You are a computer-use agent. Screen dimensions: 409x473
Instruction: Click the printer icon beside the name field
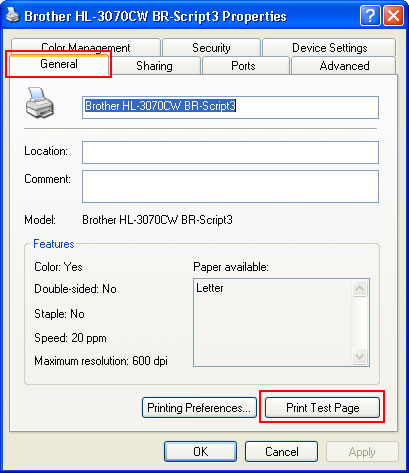[x=39, y=103]
